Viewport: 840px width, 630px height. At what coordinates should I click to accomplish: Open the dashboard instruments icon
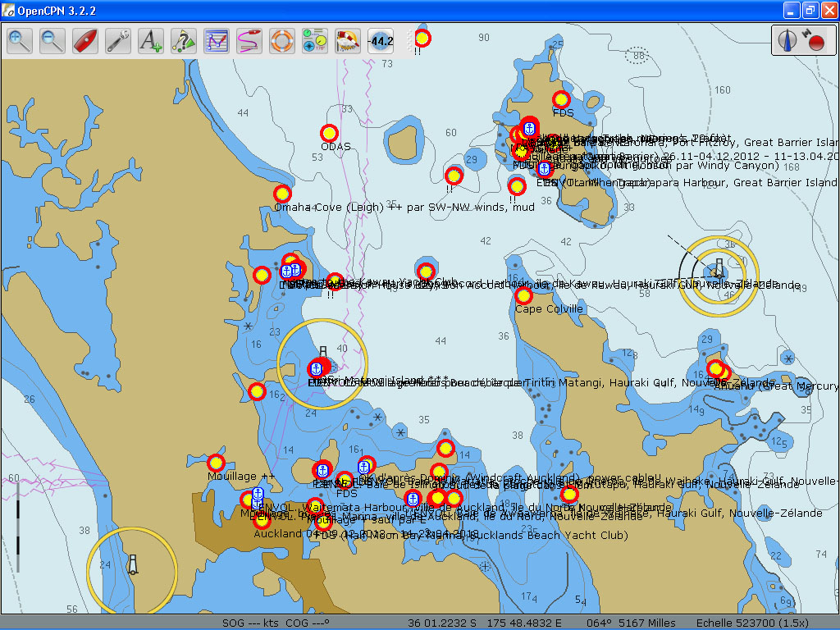point(314,41)
